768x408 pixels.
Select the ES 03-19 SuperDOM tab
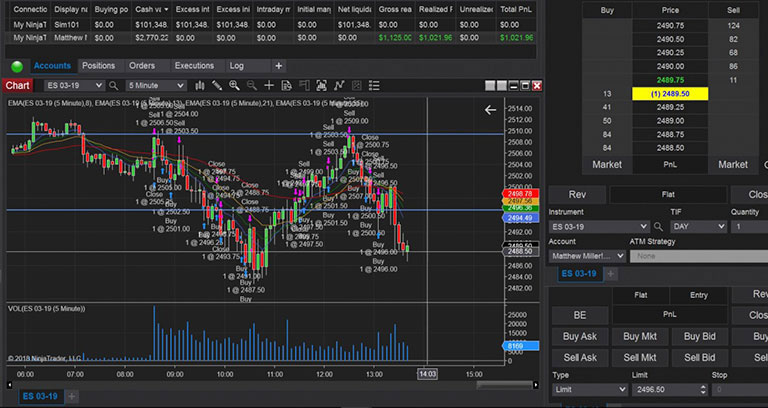579,274
